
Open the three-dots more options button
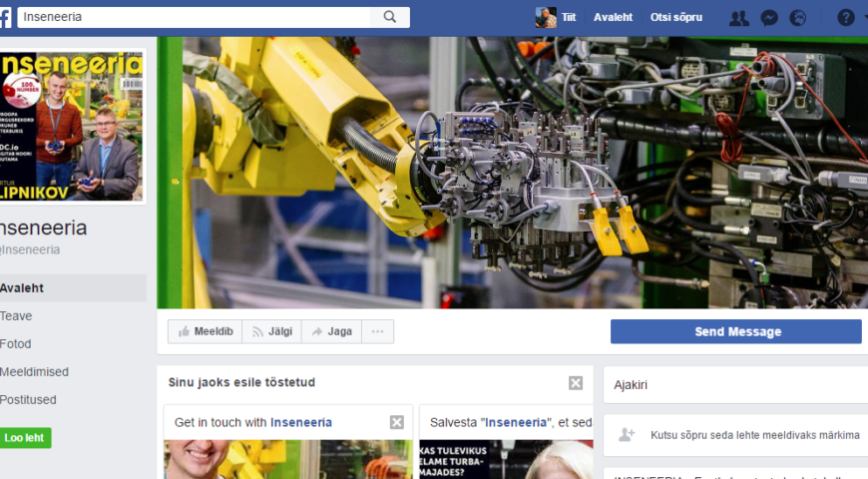coord(377,331)
